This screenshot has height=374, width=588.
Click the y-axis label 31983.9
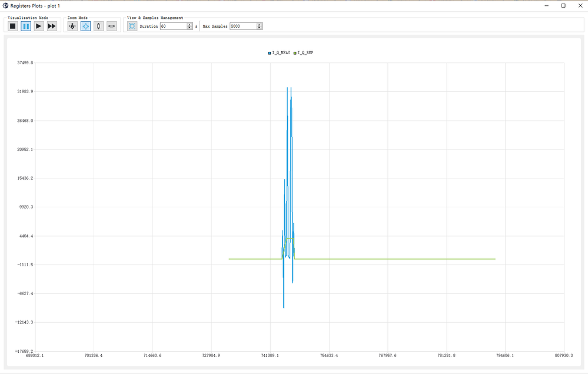[25, 91]
